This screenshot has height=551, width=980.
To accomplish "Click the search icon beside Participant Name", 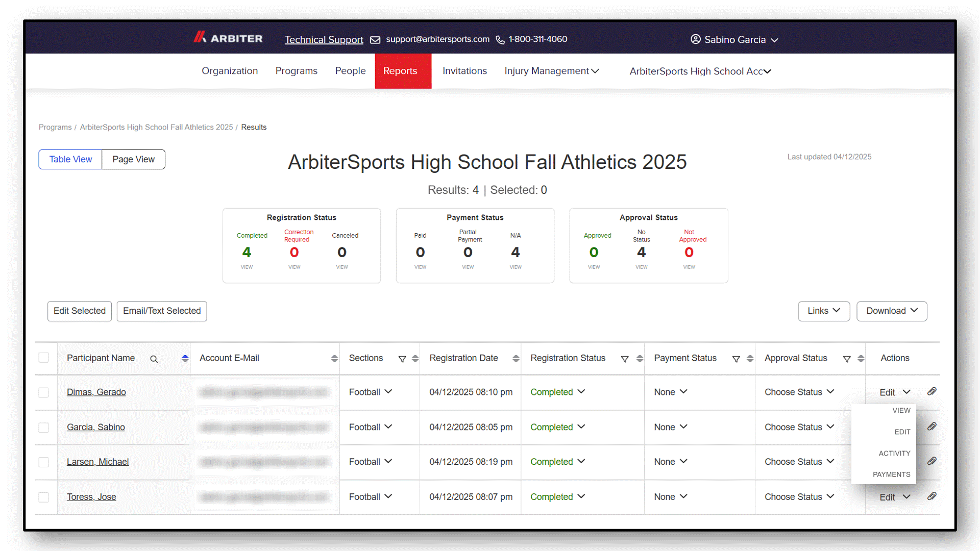I will [154, 359].
